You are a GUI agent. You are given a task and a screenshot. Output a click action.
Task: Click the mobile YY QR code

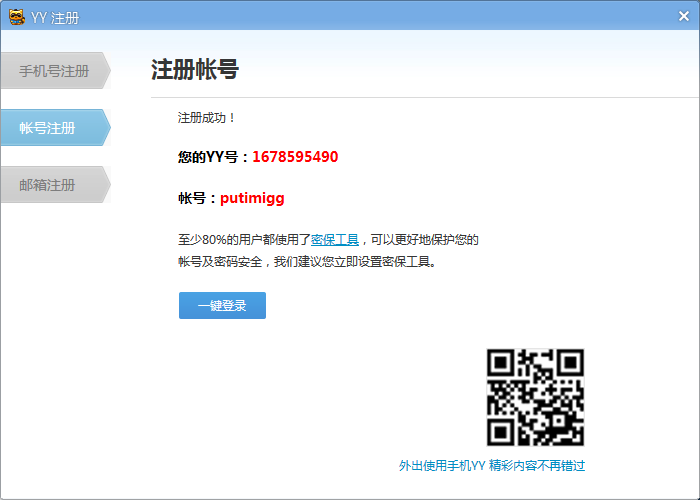[x=535, y=397]
